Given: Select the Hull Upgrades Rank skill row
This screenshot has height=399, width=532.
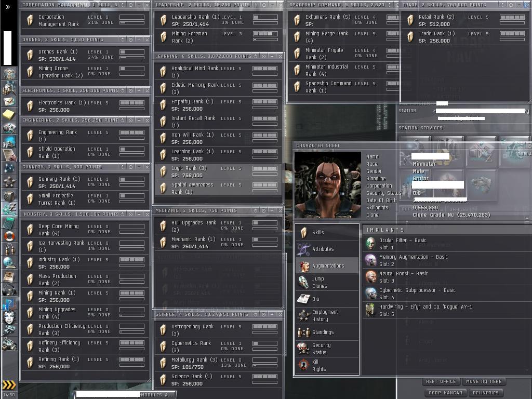Looking at the screenshot, I should pos(218,226).
